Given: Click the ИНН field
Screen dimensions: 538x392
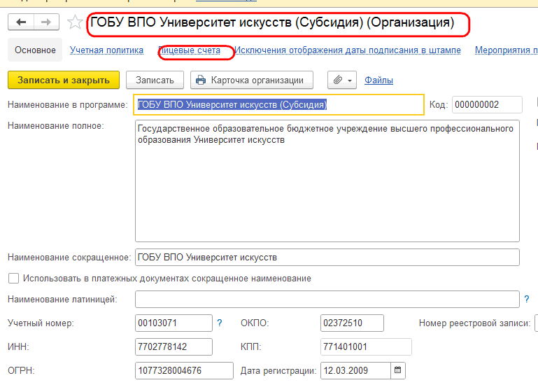Looking at the screenshot, I should pos(174,346).
